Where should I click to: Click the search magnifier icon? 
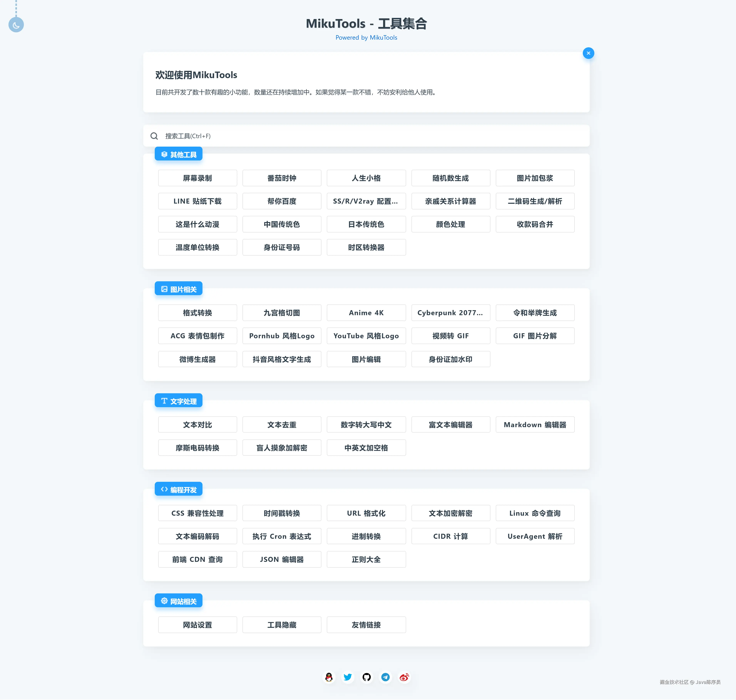pos(154,136)
